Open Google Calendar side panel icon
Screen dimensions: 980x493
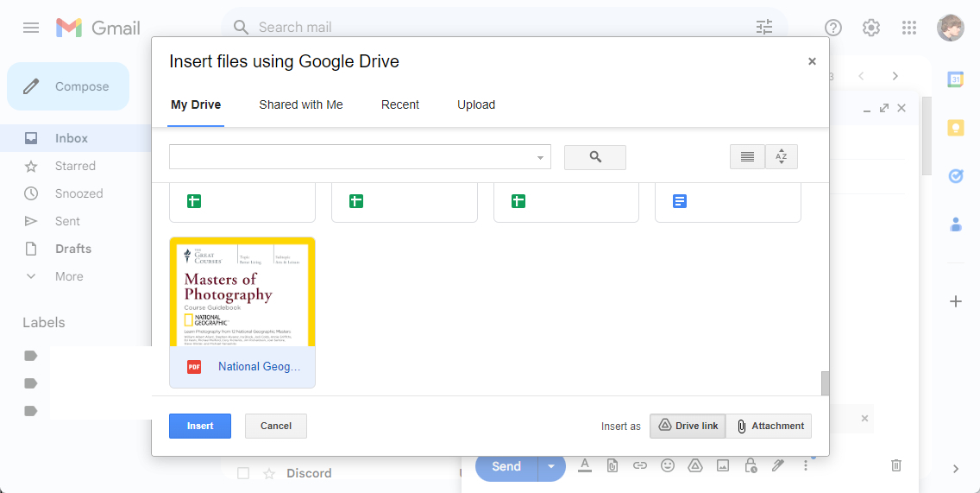pyautogui.click(x=956, y=79)
